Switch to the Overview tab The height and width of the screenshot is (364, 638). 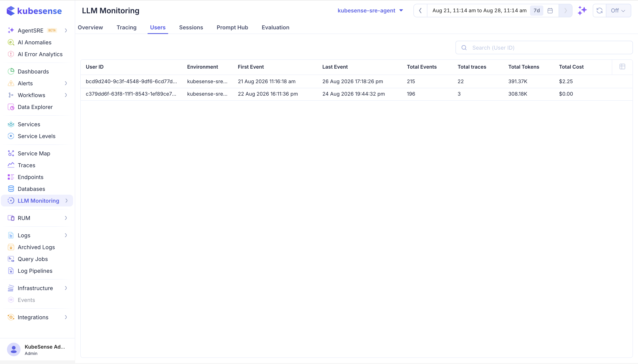[90, 27]
